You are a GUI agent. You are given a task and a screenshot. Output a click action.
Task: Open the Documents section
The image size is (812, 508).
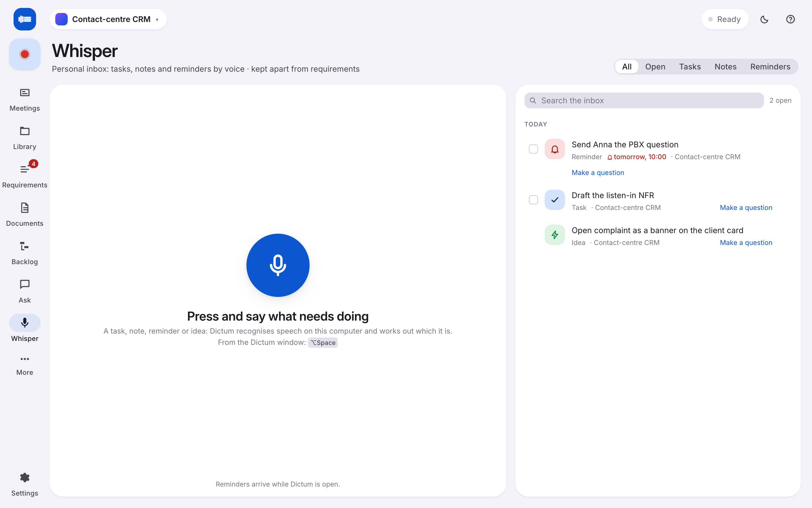click(25, 215)
